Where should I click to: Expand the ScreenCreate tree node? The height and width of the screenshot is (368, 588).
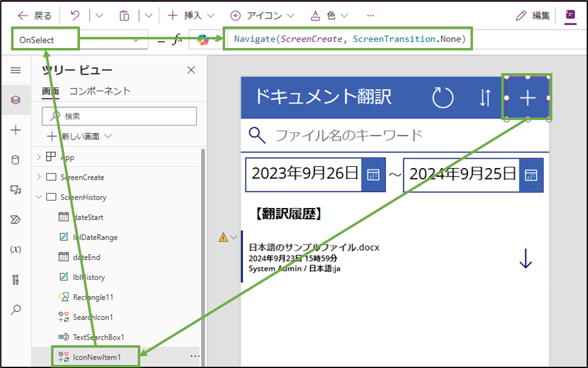39,177
